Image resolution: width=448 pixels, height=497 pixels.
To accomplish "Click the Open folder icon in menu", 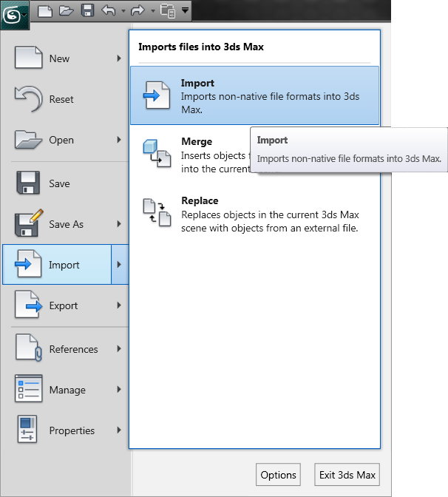I will (x=29, y=140).
